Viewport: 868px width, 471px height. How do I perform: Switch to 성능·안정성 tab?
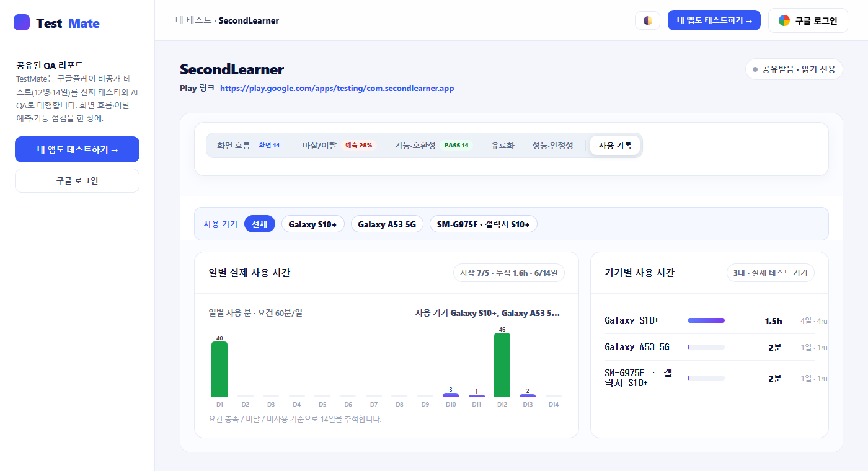[x=552, y=146]
